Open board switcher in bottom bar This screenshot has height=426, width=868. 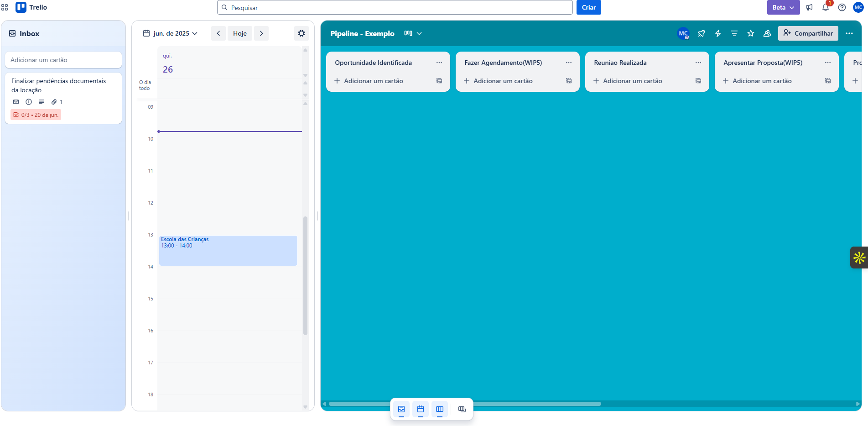pyautogui.click(x=462, y=409)
